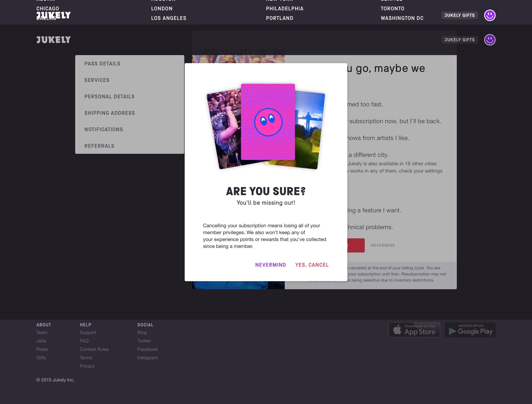Click the "ARE YOU SURE?" dialog heading
This screenshot has width=532, height=404.
point(266,191)
